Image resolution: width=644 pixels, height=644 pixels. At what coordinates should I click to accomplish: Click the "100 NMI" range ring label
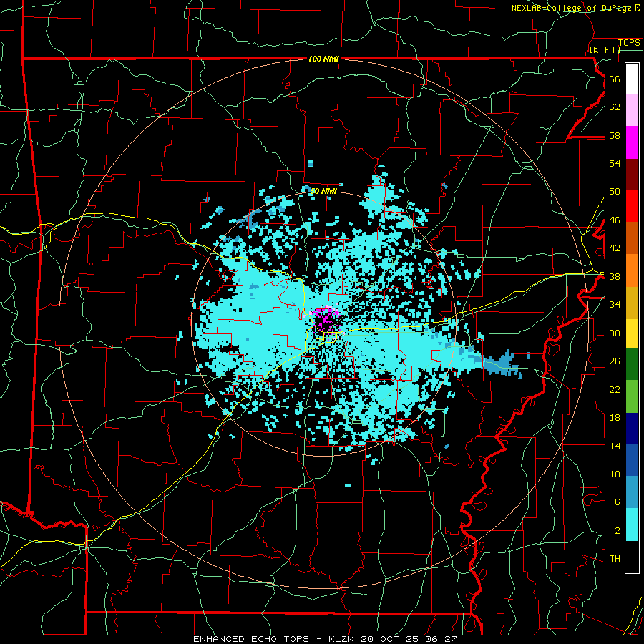(x=323, y=59)
